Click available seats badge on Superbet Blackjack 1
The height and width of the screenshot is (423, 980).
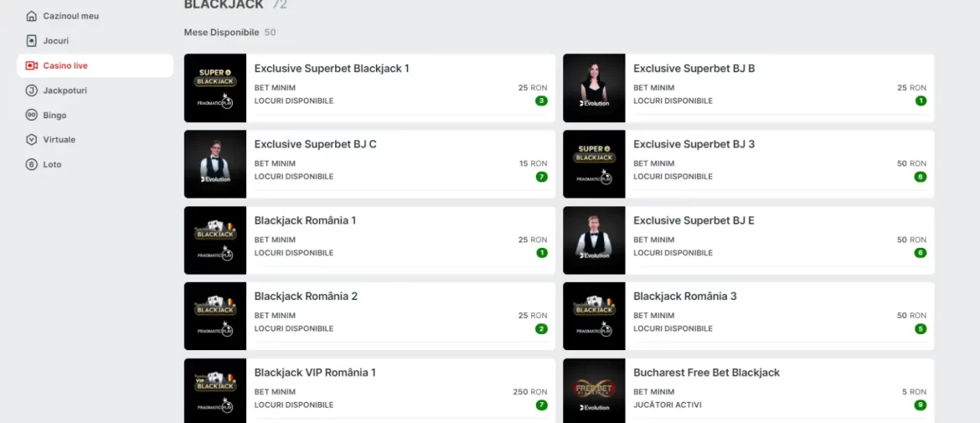[541, 101]
